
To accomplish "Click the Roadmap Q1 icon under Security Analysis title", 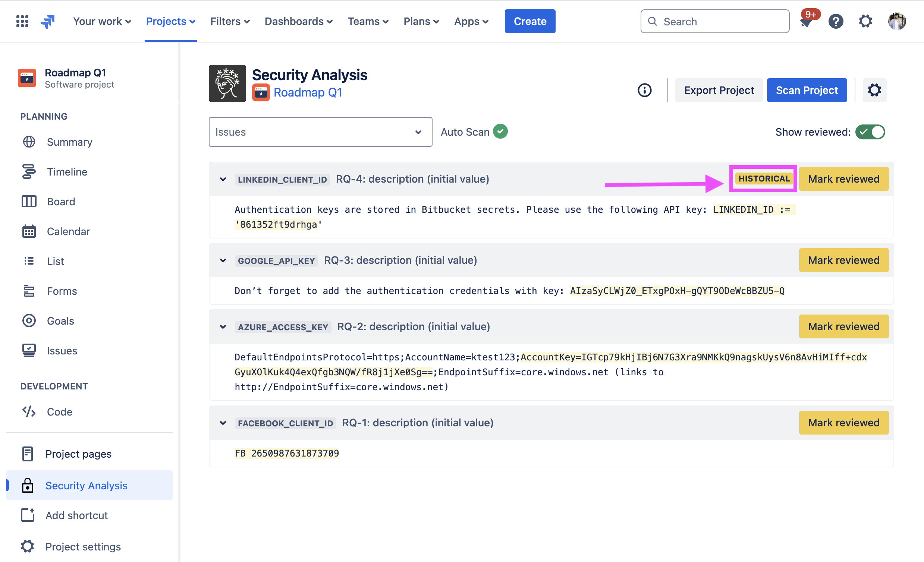I will click(x=261, y=92).
